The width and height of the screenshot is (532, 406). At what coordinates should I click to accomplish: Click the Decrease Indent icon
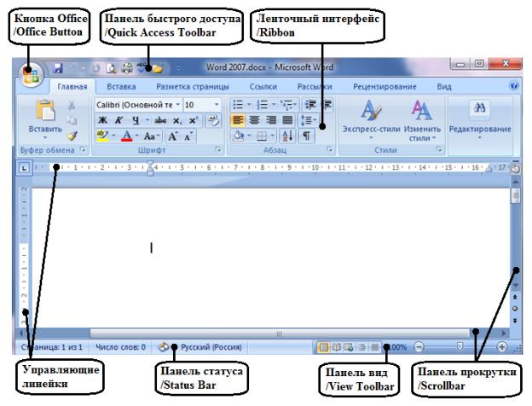pyautogui.click(x=310, y=104)
